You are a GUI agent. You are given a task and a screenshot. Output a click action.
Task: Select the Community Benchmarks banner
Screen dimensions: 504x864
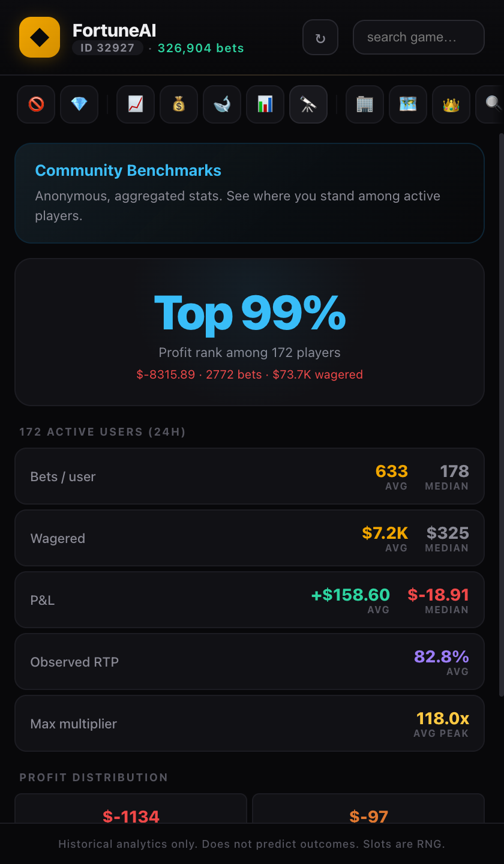pos(249,193)
